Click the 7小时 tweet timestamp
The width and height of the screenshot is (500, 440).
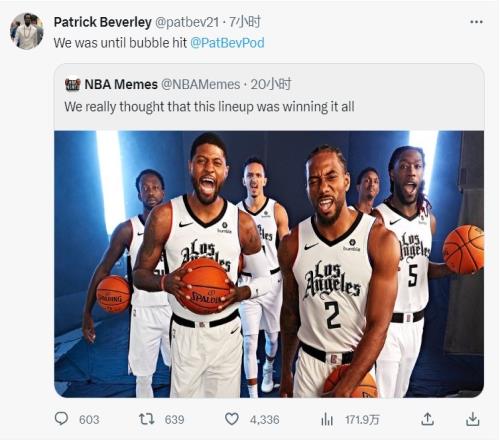(x=245, y=22)
